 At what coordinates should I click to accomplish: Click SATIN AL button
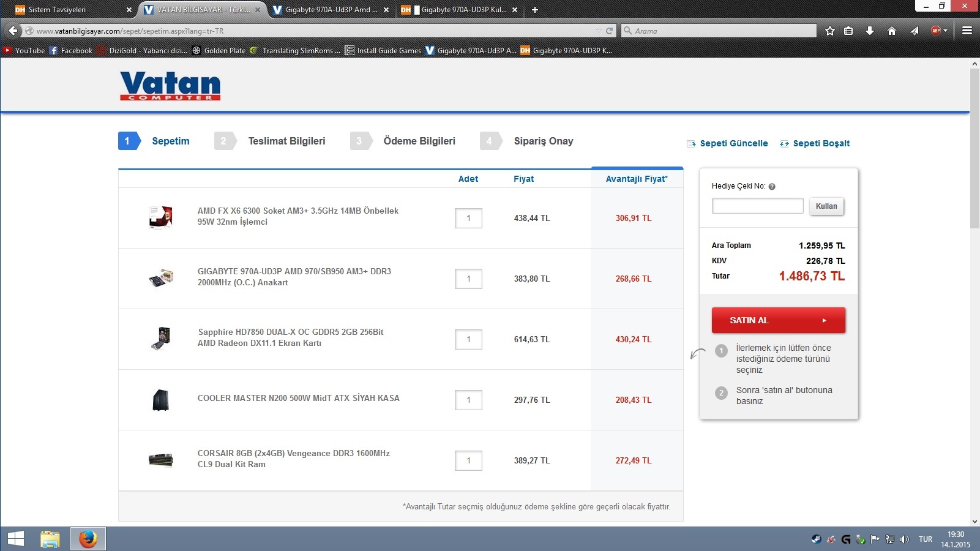point(779,320)
